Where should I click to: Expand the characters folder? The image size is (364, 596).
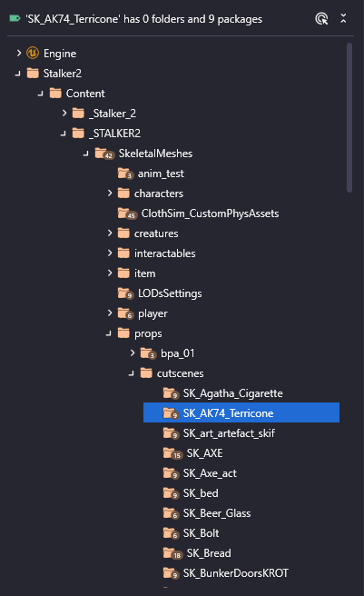pyautogui.click(x=110, y=194)
